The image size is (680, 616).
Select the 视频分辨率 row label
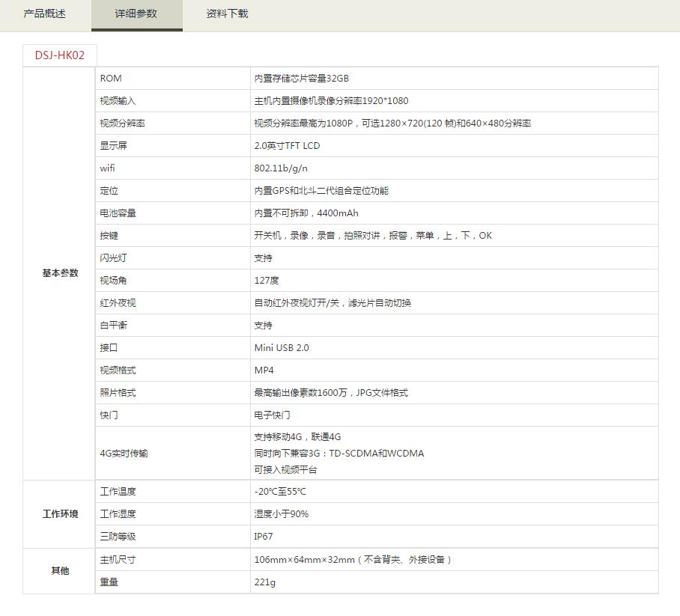[x=122, y=123]
